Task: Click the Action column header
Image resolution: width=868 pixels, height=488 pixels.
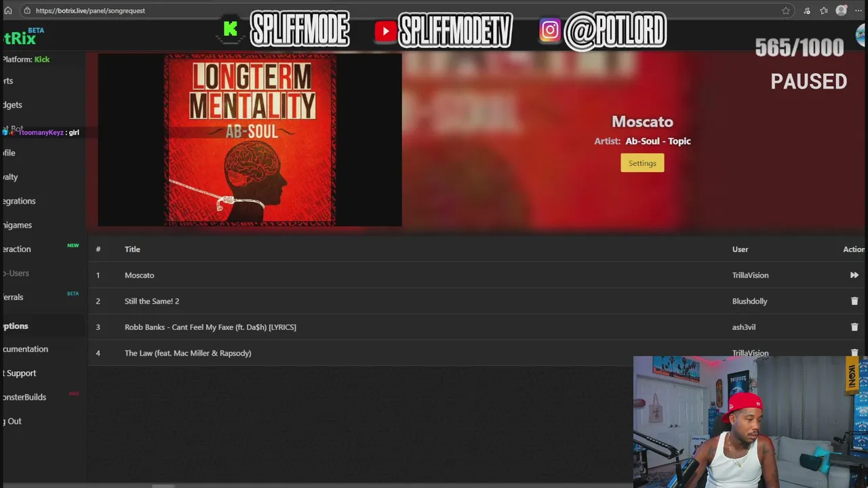Action: 854,249
